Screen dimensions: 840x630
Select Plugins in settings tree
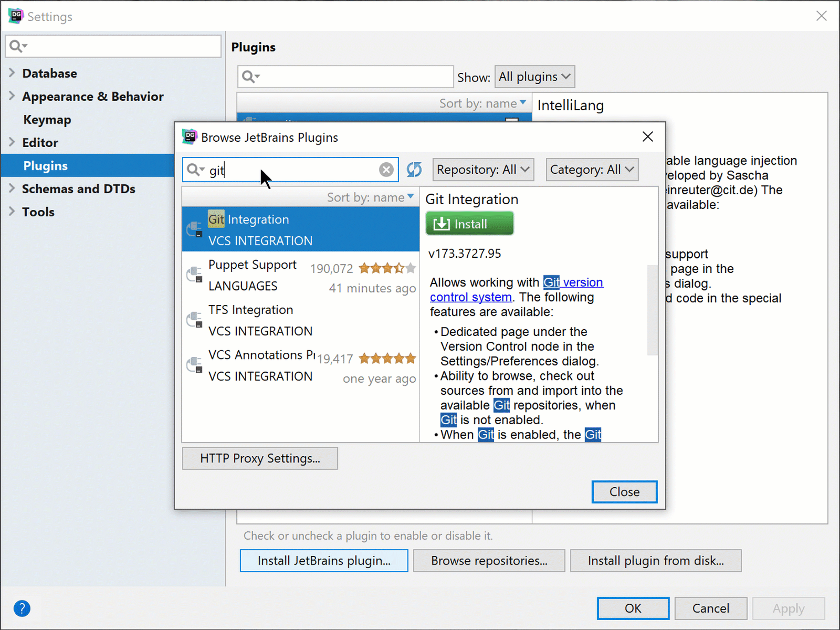[x=46, y=166]
